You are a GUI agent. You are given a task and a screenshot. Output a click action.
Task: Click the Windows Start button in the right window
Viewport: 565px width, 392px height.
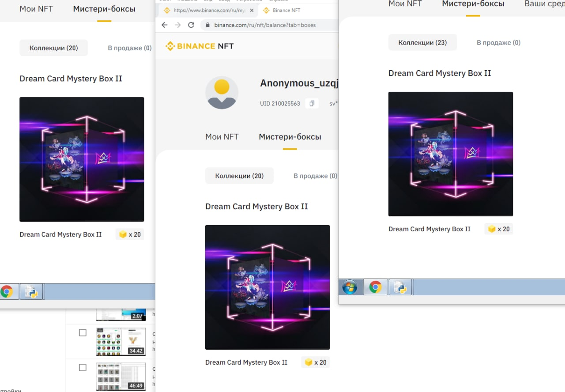coord(350,287)
